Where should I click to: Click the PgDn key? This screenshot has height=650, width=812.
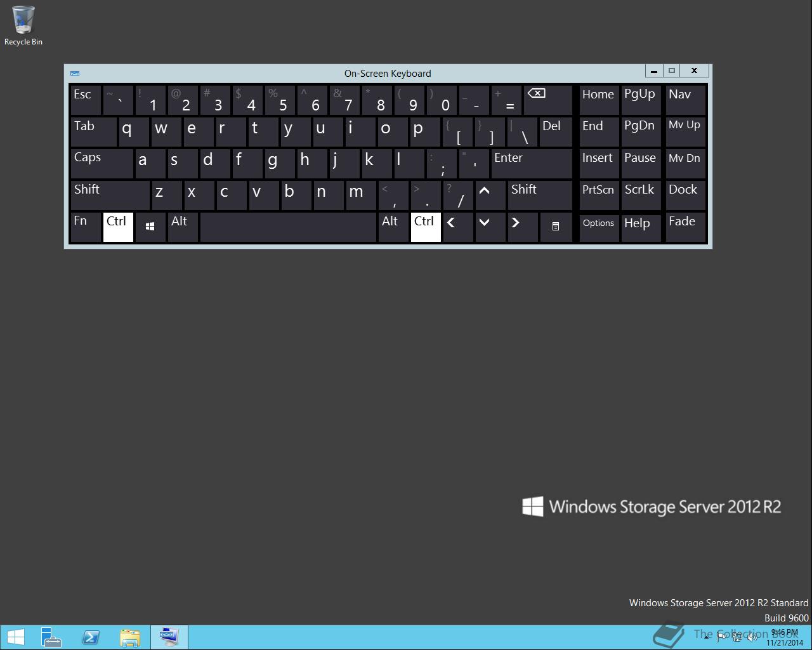click(x=641, y=132)
